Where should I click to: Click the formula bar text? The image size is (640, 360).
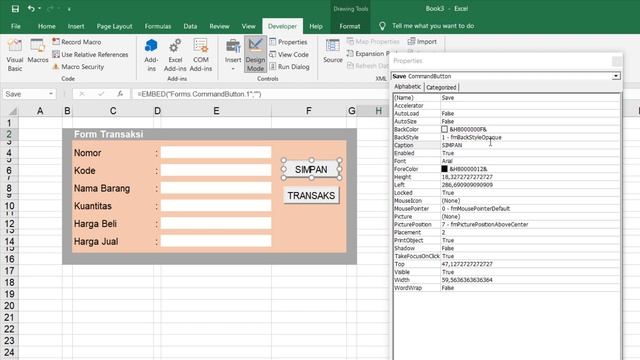[199, 94]
